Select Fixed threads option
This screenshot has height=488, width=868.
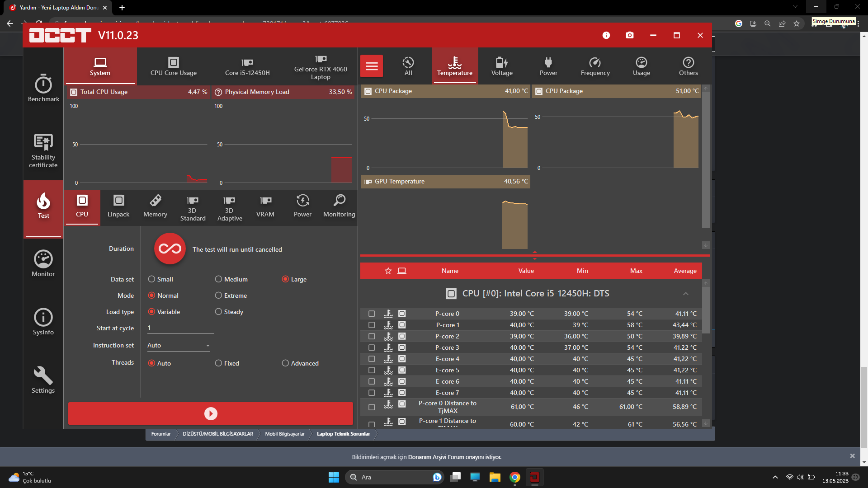pos(227,363)
